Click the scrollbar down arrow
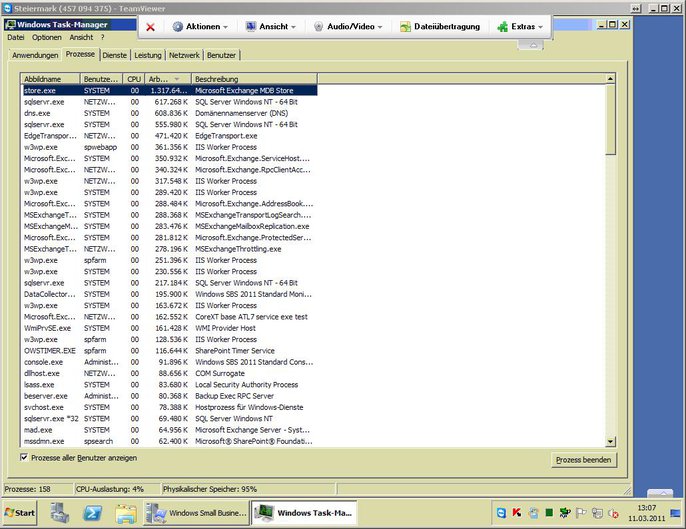The height and width of the screenshot is (529, 686). 610,441
